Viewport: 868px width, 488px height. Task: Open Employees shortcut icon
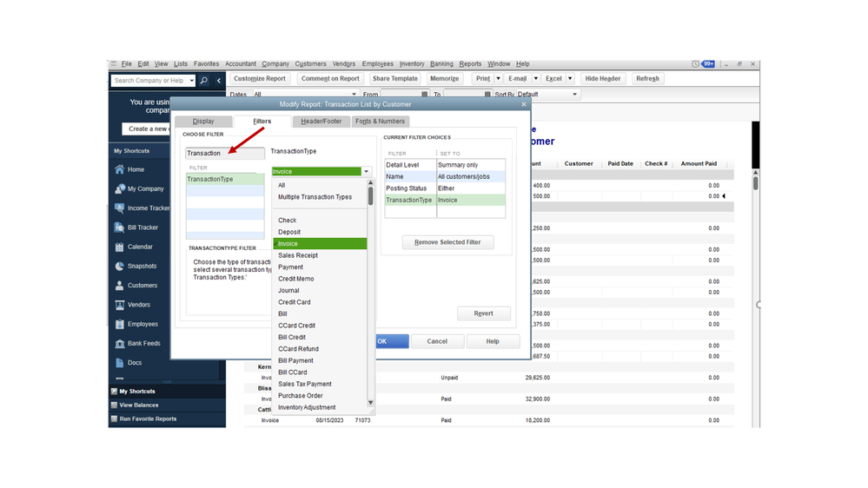coord(120,324)
